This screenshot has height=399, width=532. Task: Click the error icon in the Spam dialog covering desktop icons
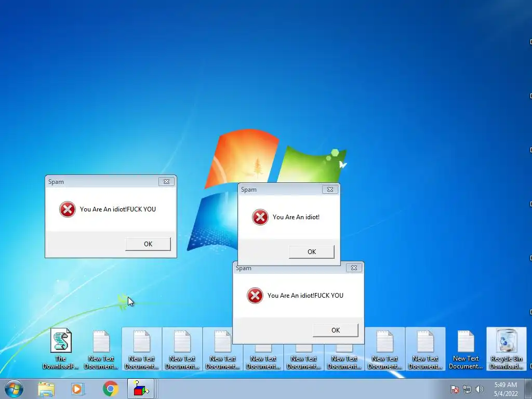(255, 296)
